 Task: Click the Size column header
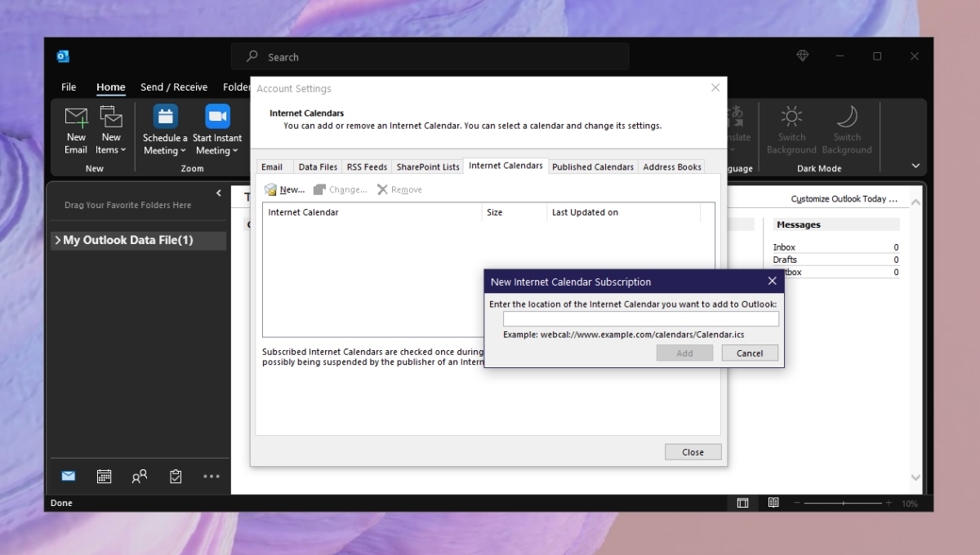click(x=514, y=212)
